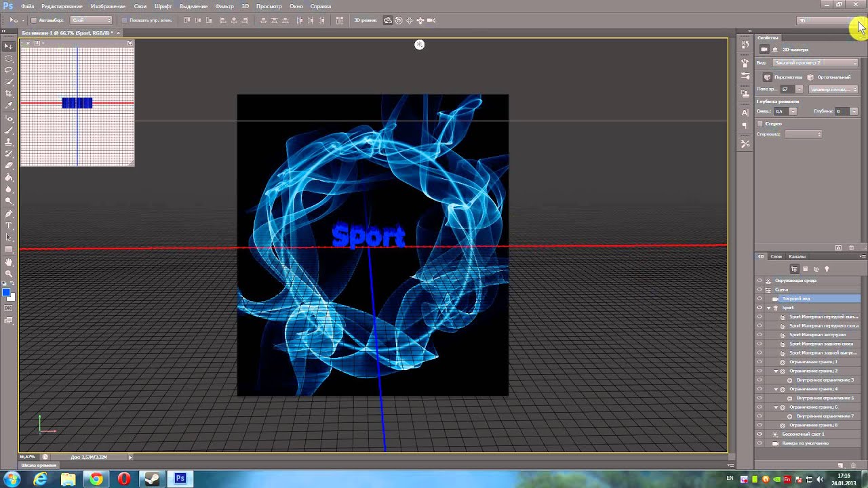Hide the Sport 3D object

(x=759, y=308)
